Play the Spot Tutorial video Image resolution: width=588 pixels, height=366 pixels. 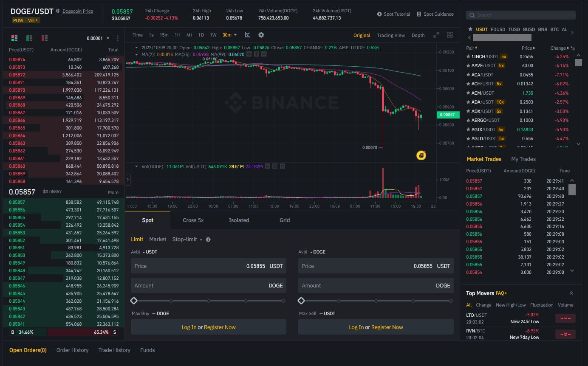tap(379, 14)
